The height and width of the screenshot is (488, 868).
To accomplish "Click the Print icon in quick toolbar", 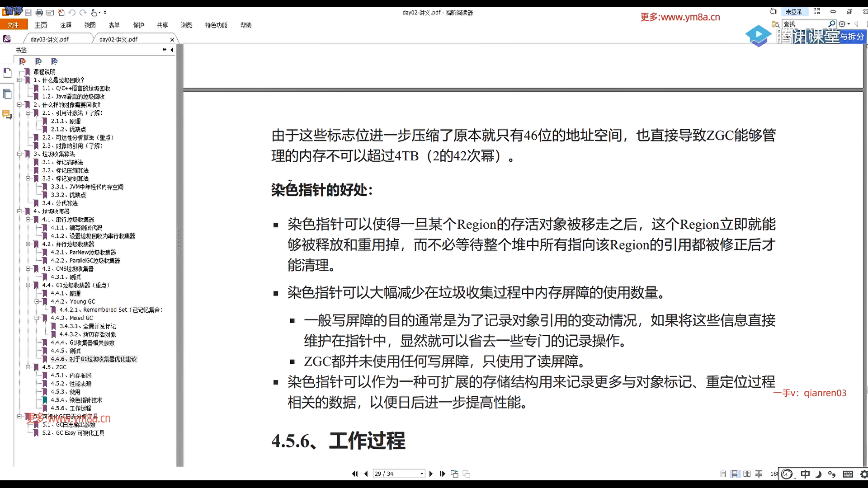I will pos(39,13).
